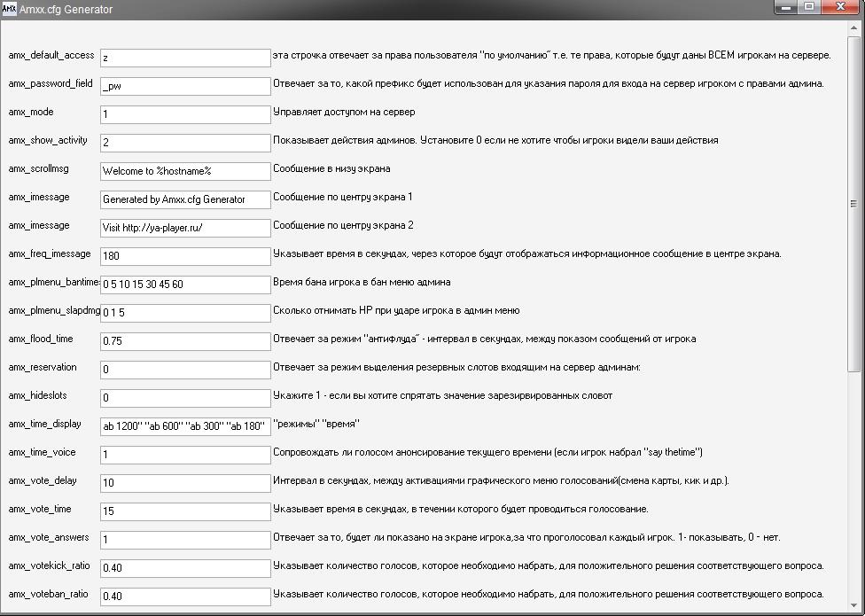Click the amx_plmenu_bantimes input field
Image resolution: width=865 pixels, height=616 pixels.
point(185,285)
